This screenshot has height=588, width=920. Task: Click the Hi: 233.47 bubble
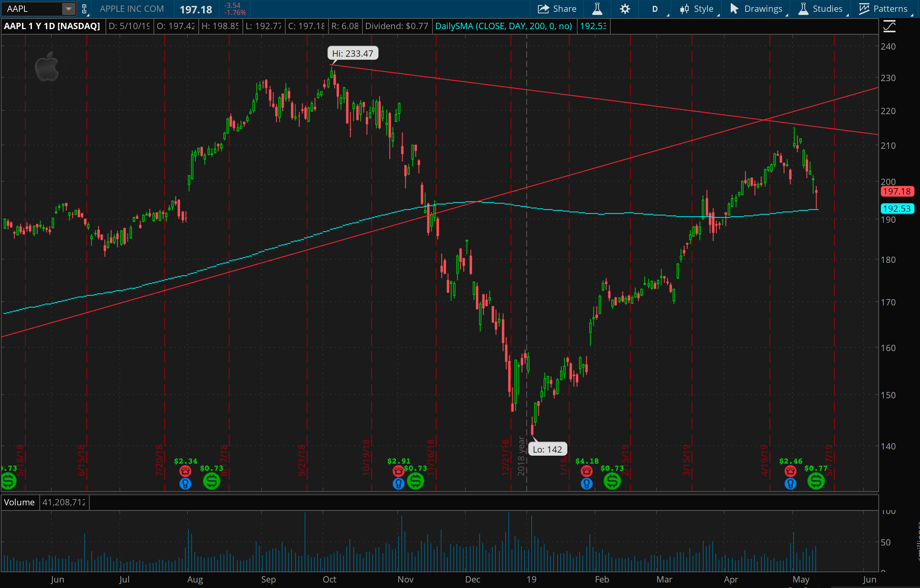pos(353,54)
